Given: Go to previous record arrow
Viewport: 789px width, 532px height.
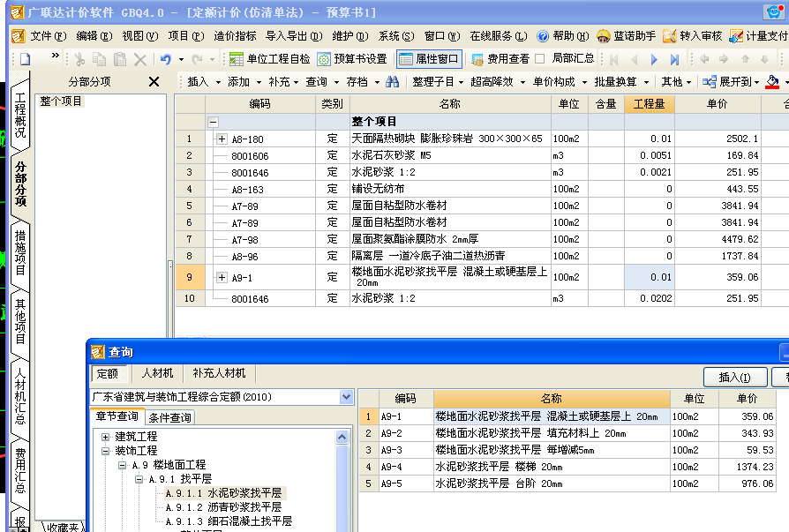Looking at the screenshot, I should 634,60.
